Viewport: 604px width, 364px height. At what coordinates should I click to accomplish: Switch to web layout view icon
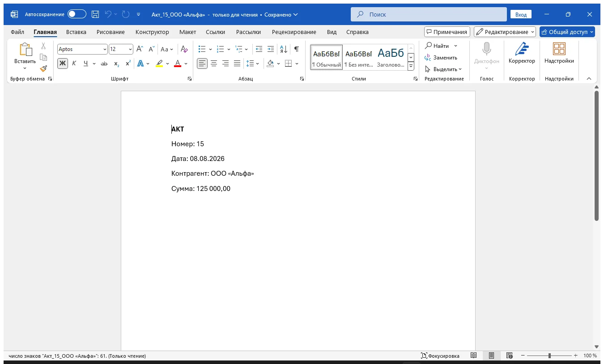509,356
